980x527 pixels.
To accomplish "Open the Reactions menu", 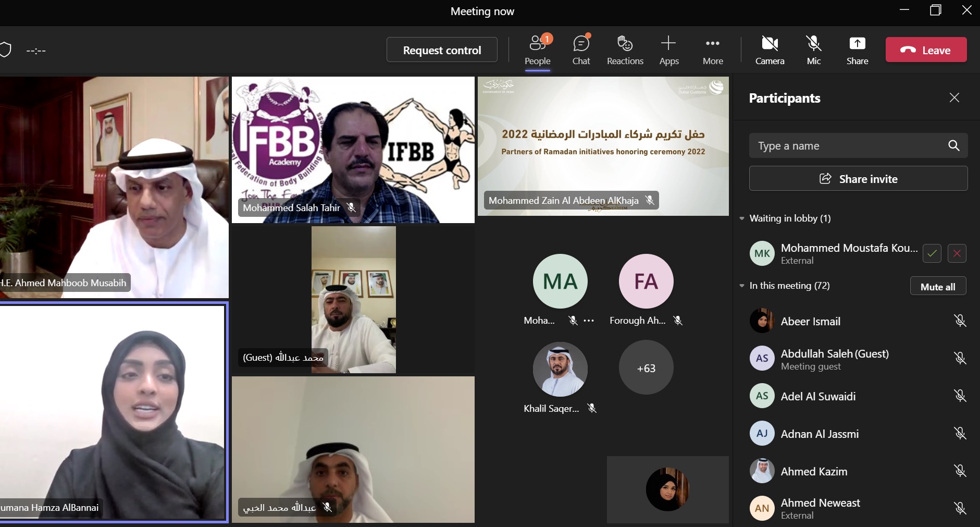I will (625, 50).
